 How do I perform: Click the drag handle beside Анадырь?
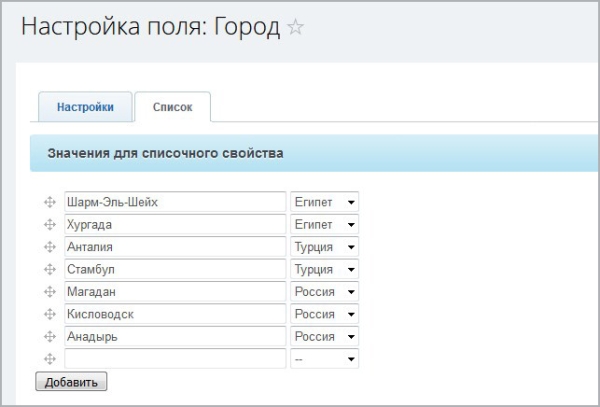[50, 337]
